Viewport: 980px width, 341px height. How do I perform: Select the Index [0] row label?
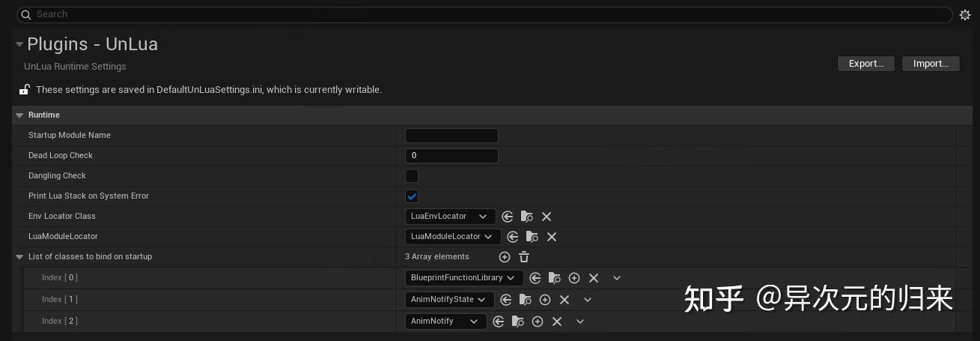[x=60, y=278]
